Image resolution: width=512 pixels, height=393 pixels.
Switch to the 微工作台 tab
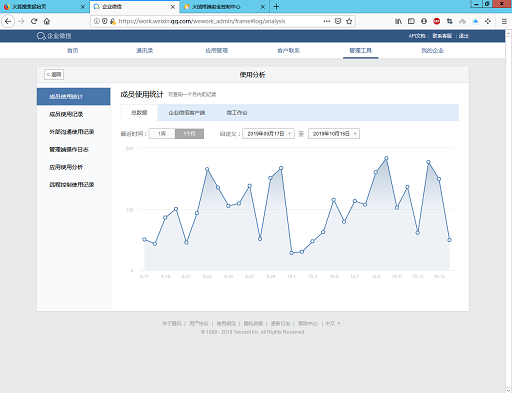tap(237, 113)
